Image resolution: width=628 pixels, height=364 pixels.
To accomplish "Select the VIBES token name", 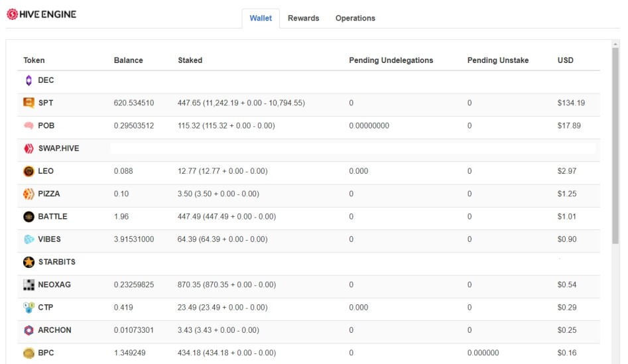I will (x=49, y=239).
